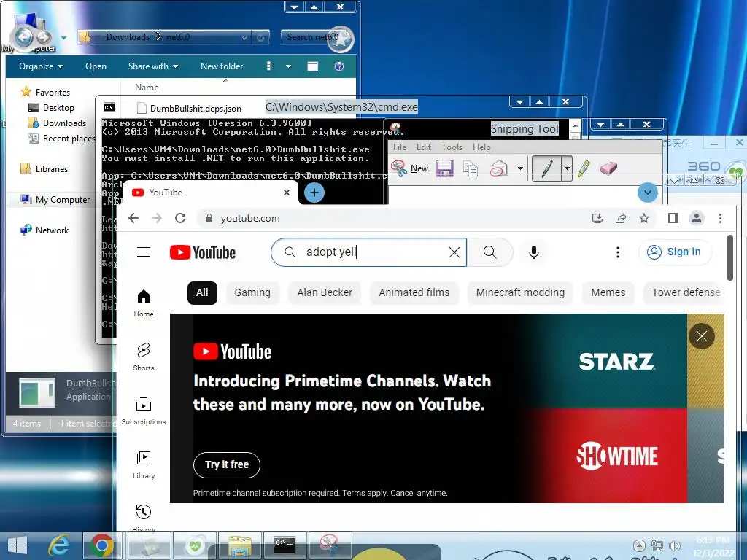Viewport: 747px width, 560px height.
Task: Expand Pen options dropdown arrow
Action: (x=566, y=168)
